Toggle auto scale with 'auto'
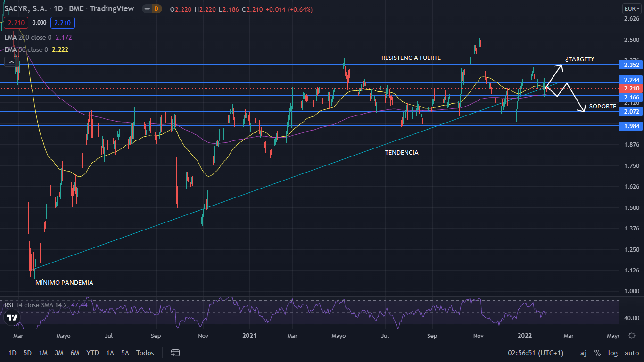This screenshot has width=644, height=362. [x=631, y=353]
